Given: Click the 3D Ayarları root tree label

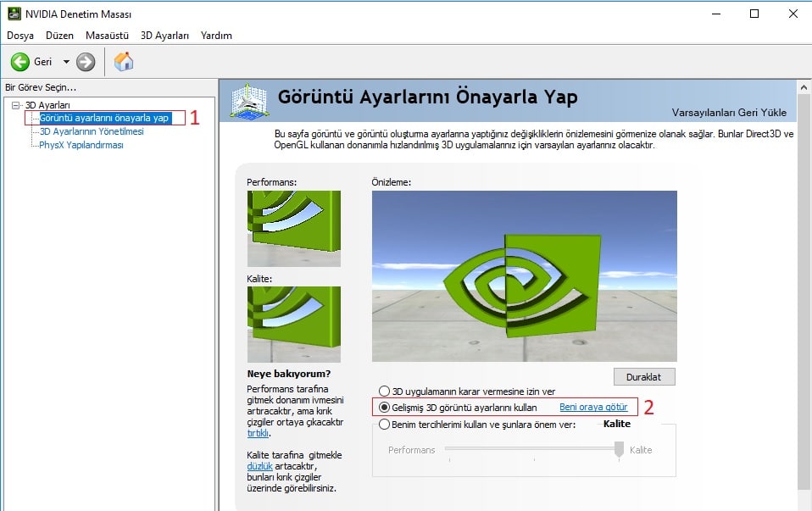Looking at the screenshot, I should (47, 105).
